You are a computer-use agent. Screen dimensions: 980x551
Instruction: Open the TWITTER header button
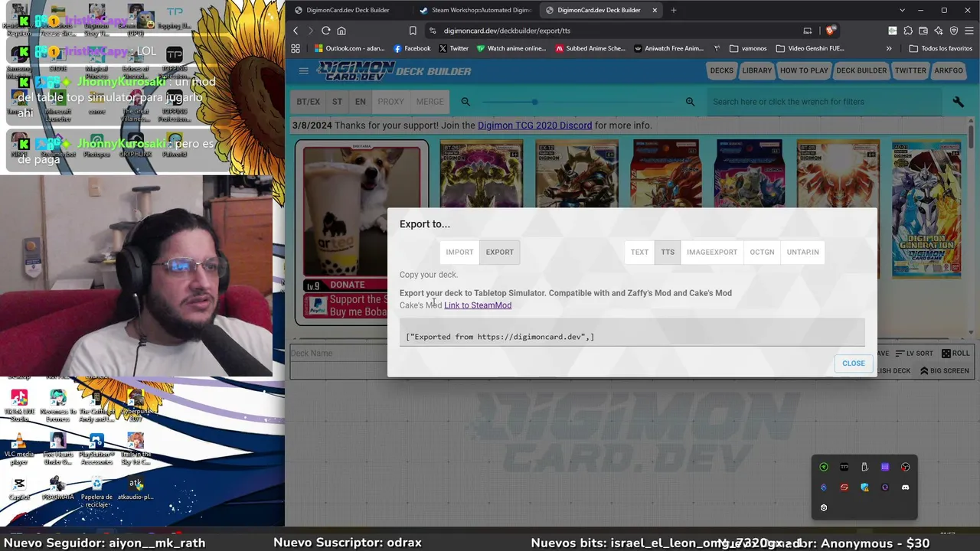[910, 70]
